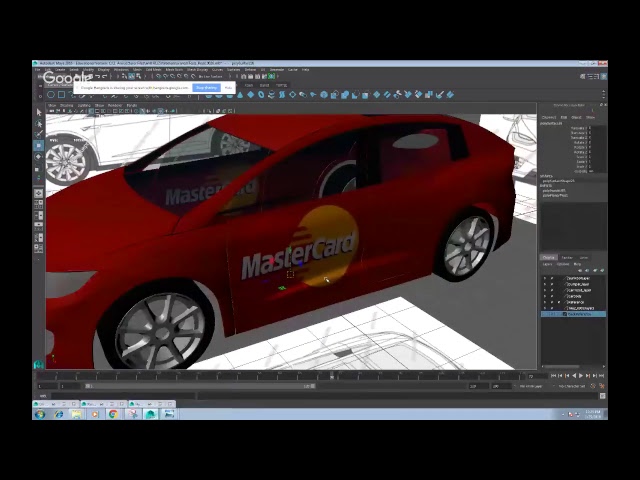Open the No Character Set dropdown
This screenshot has width=640, height=480.
pyautogui.click(x=572, y=386)
